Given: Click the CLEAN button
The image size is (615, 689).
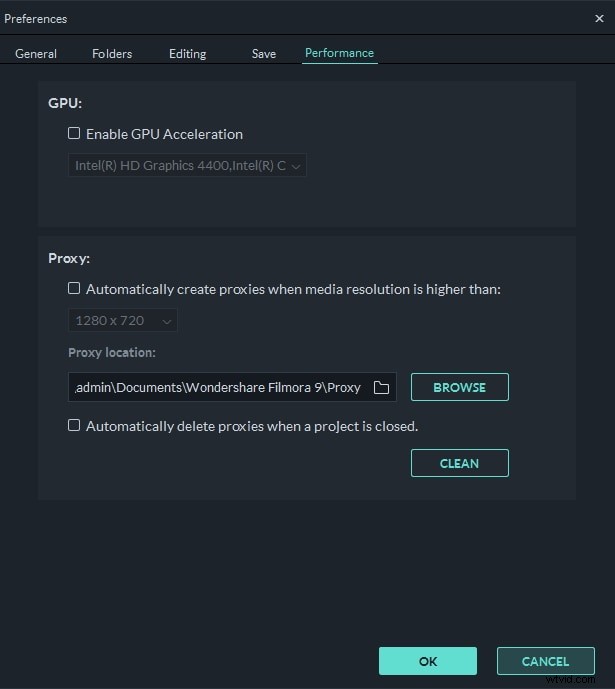Looking at the screenshot, I should click(x=459, y=464).
